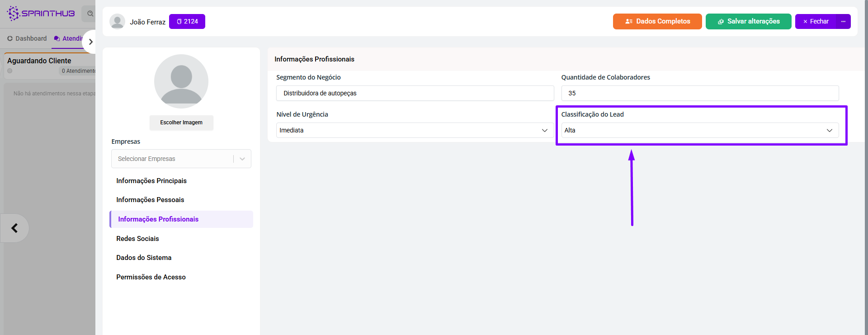Open the Dados do Sistema section
The width and height of the screenshot is (868, 335).
coord(144,258)
